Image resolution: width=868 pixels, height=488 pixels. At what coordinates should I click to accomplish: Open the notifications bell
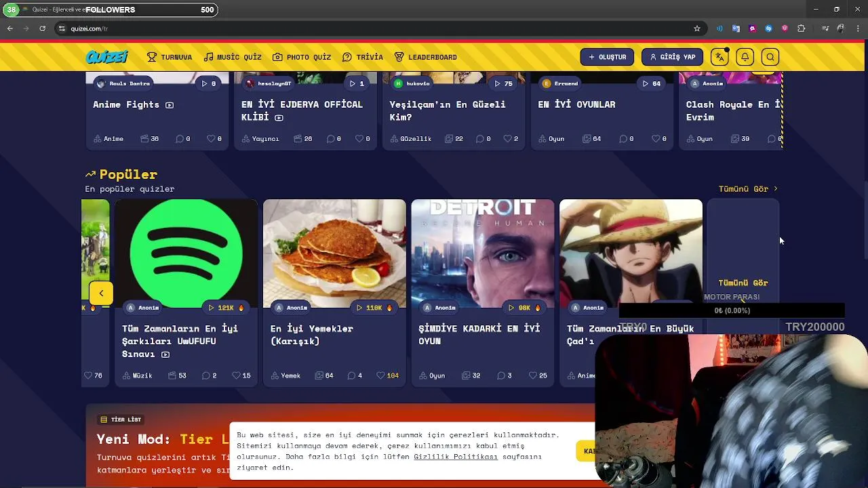click(745, 57)
